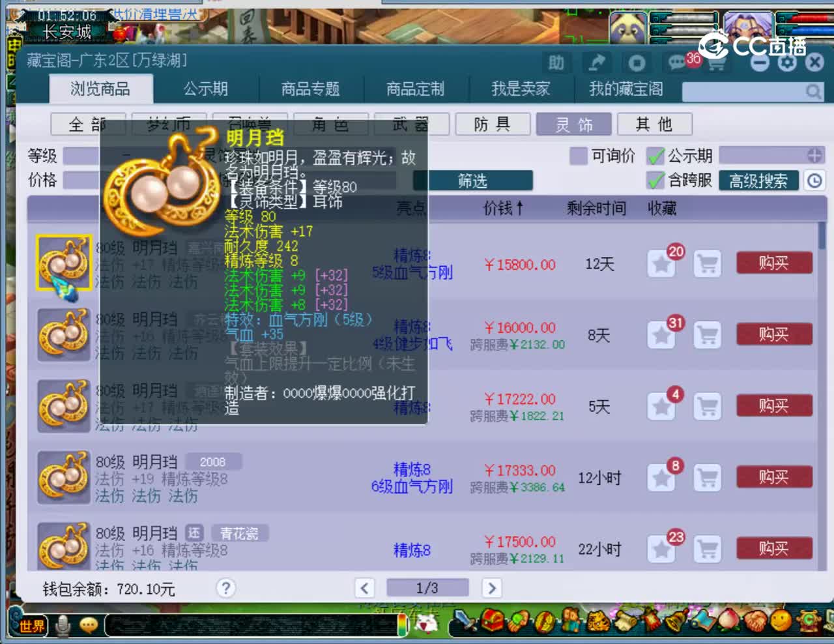The image size is (834, 644).
Task: Select the ¥17333.00 明月珰 item thumbnail
Action: tap(63, 477)
